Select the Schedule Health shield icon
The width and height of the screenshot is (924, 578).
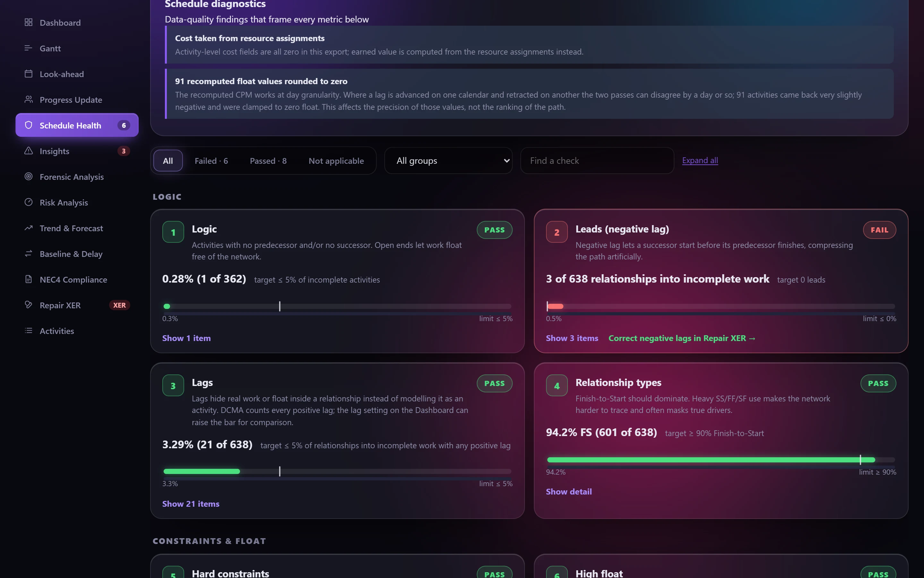28,125
